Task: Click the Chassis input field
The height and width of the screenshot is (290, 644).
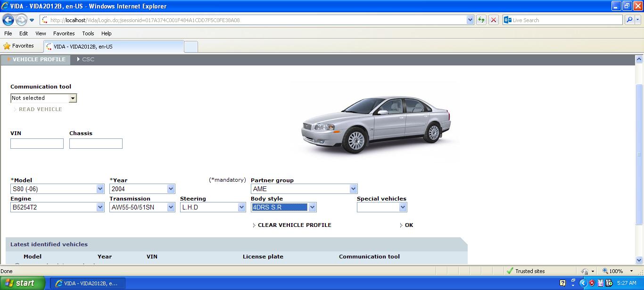Action: coord(96,144)
